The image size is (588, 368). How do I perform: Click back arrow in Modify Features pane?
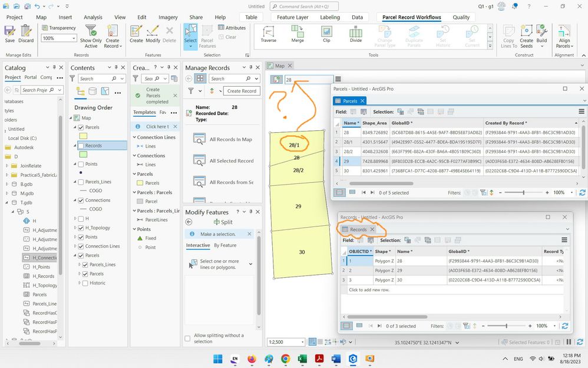tap(189, 222)
